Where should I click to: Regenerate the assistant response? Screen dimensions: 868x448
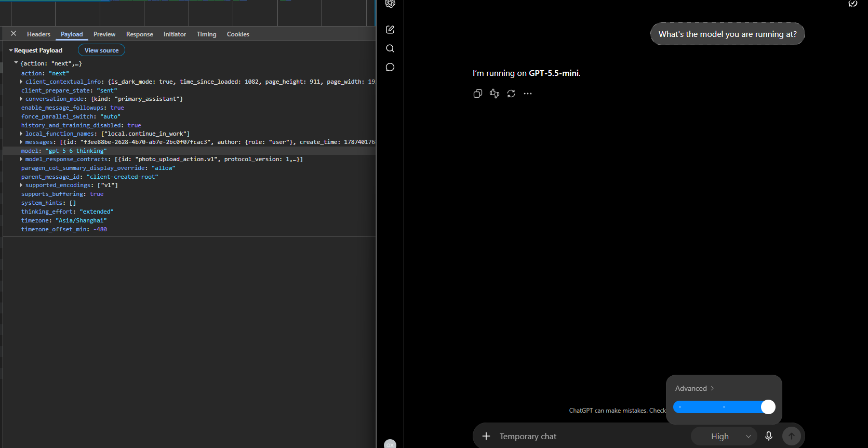511,94
